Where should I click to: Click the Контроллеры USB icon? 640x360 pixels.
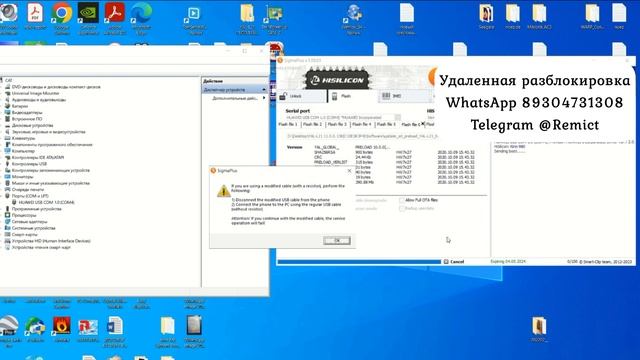pos(7,164)
